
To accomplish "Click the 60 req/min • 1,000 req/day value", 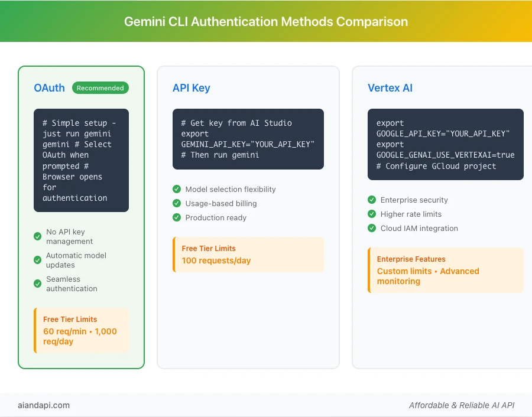I will pos(80,336).
